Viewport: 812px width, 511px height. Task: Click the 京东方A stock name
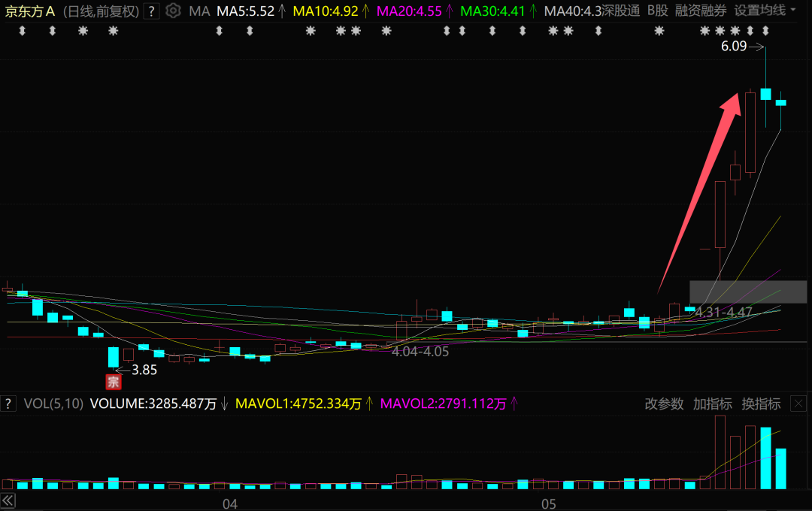(30, 11)
